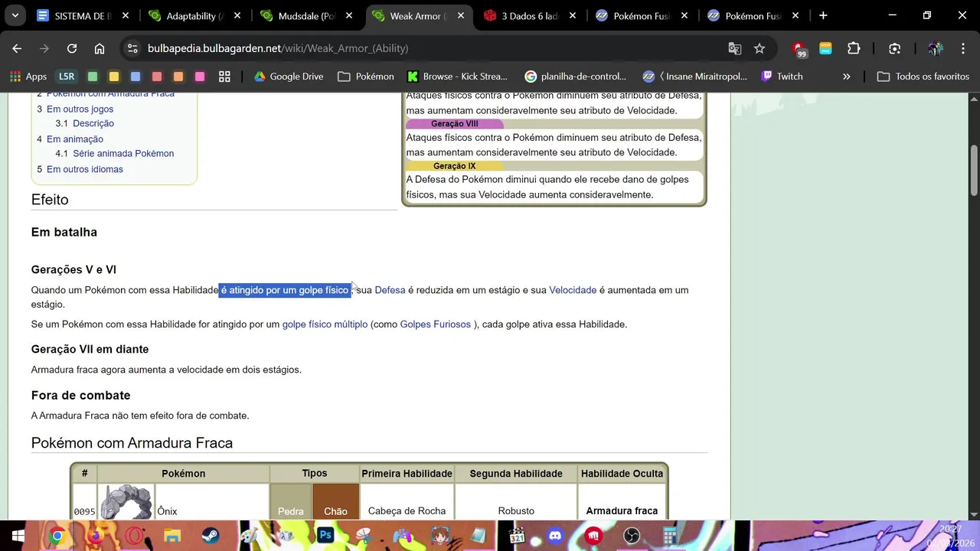This screenshot has height=551, width=980.
Task: Open the Insane Miraitropol bookmark
Action: coord(695,77)
